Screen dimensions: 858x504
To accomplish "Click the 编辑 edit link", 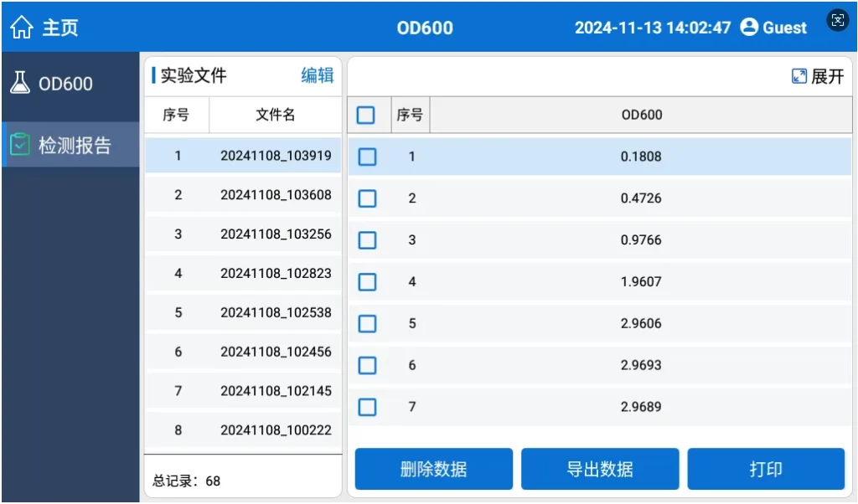I will [x=318, y=75].
